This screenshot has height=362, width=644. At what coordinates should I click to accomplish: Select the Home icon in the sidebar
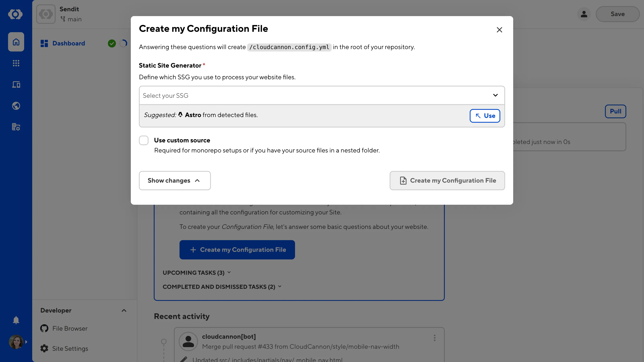pyautogui.click(x=16, y=42)
